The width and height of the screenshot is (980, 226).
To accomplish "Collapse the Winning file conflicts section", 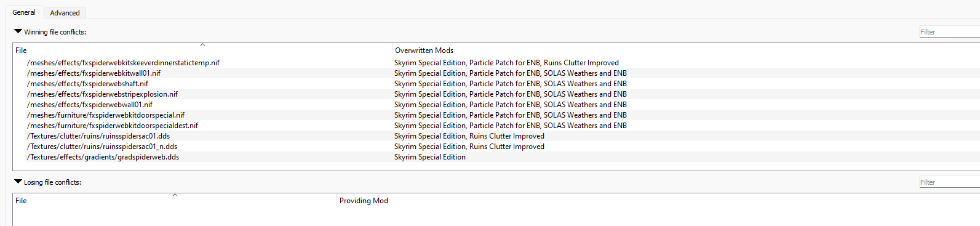I will pyautogui.click(x=18, y=31).
